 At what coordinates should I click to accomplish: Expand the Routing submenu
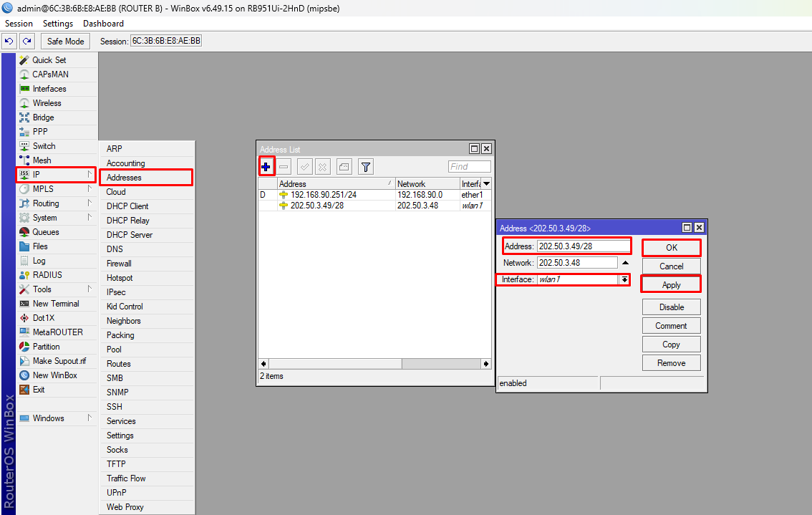click(57, 203)
